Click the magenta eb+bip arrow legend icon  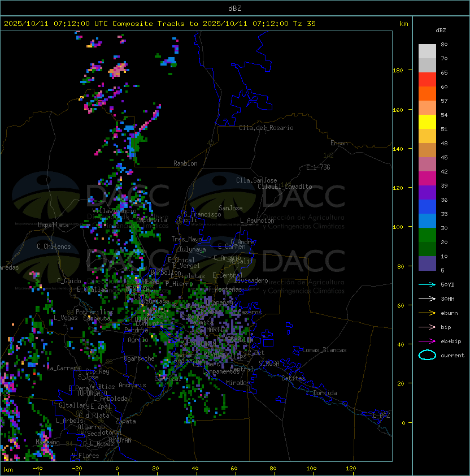click(x=427, y=341)
